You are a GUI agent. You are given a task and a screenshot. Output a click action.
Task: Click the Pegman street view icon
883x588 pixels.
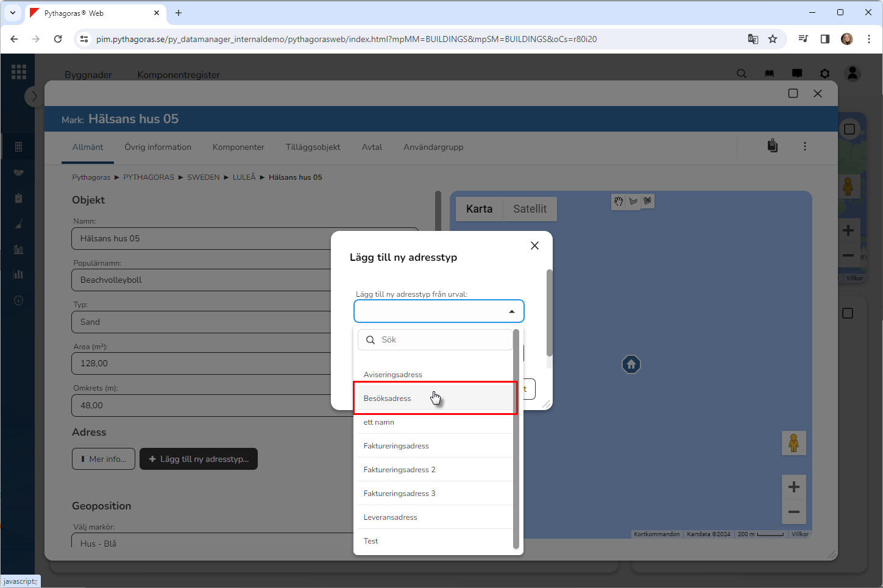point(793,443)
